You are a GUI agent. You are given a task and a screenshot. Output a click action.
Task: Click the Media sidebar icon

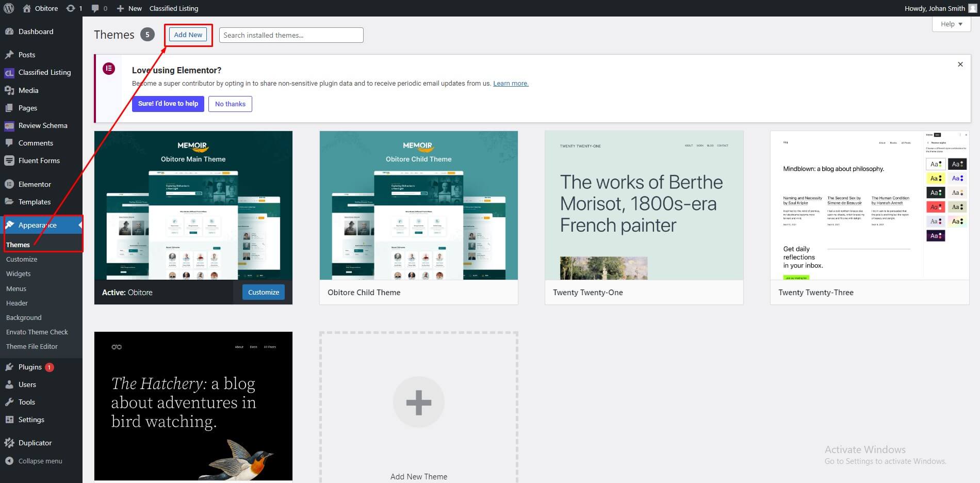(9, 90)
